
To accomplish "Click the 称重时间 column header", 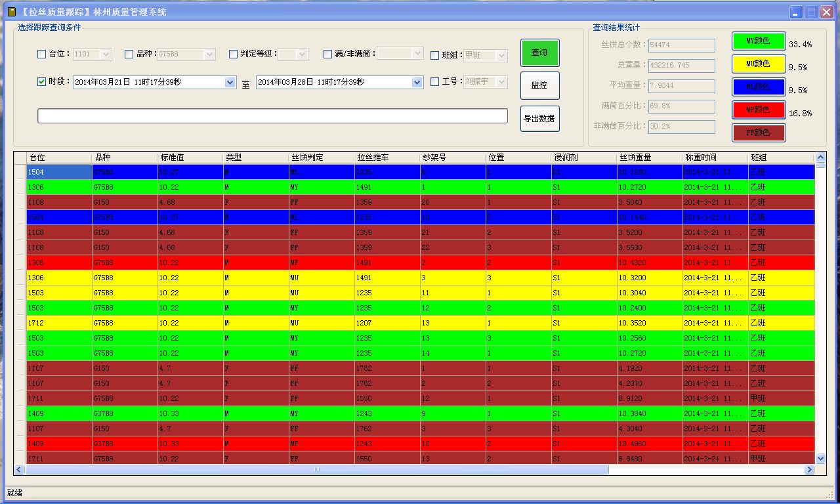I will 715,157.
